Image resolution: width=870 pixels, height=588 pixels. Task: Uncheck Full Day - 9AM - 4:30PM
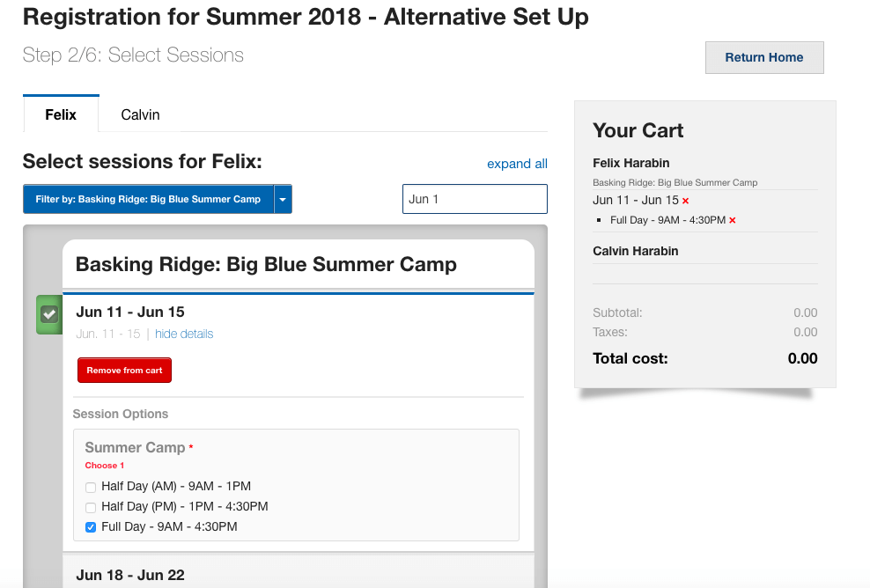91,527
